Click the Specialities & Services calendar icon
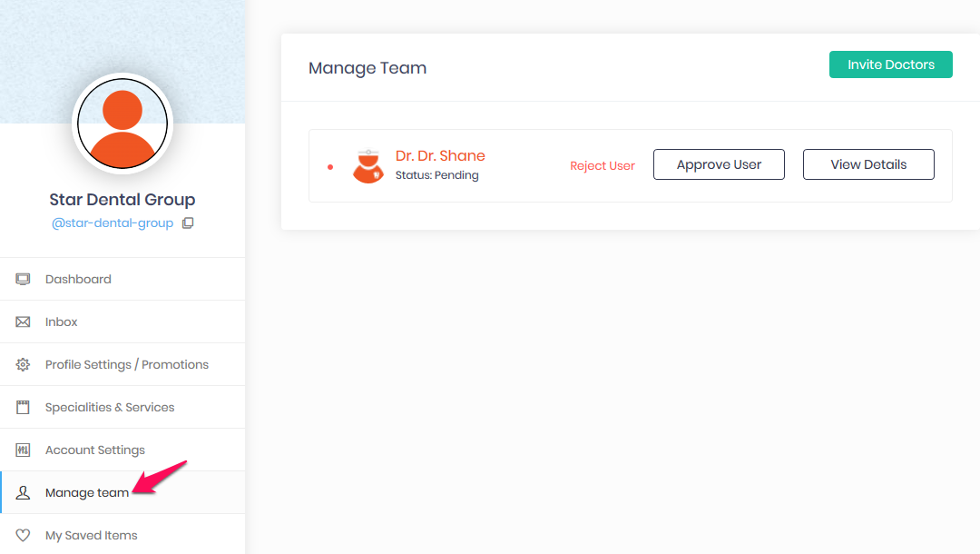 (x=23, y=407)
